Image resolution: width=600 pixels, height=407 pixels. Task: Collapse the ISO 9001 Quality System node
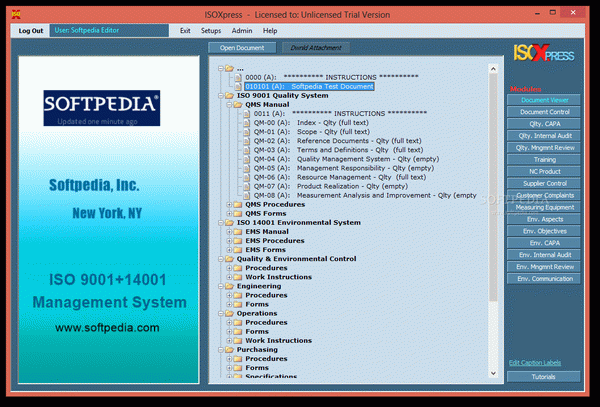[x=221, y=96]
